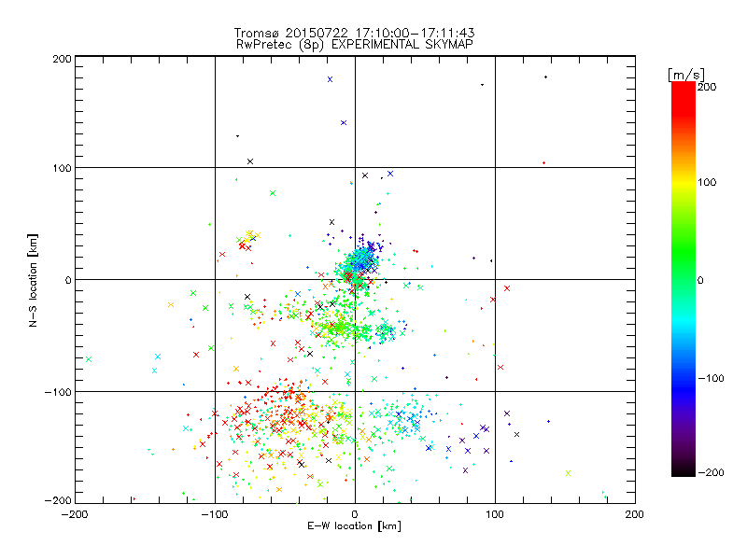Click the y-axis tick label '-200' on left
The width and height of the screenshot is (747, 560).
click(x=58, y=500)
